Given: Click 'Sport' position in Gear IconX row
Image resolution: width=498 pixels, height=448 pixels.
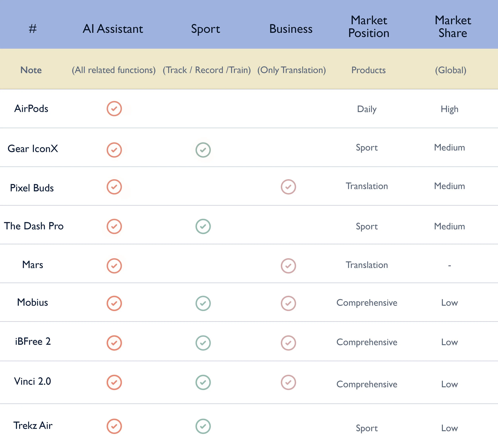Looking at the screenshot, I should 367,148.
